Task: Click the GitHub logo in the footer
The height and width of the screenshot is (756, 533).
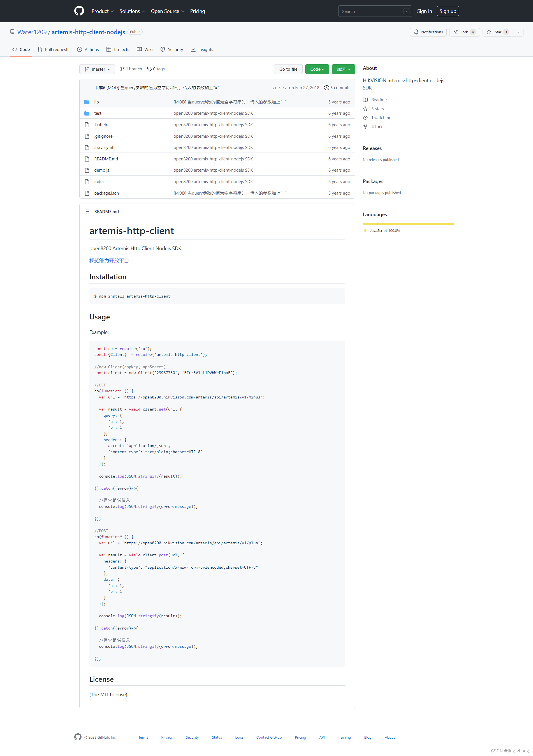Action: (78, 737)
